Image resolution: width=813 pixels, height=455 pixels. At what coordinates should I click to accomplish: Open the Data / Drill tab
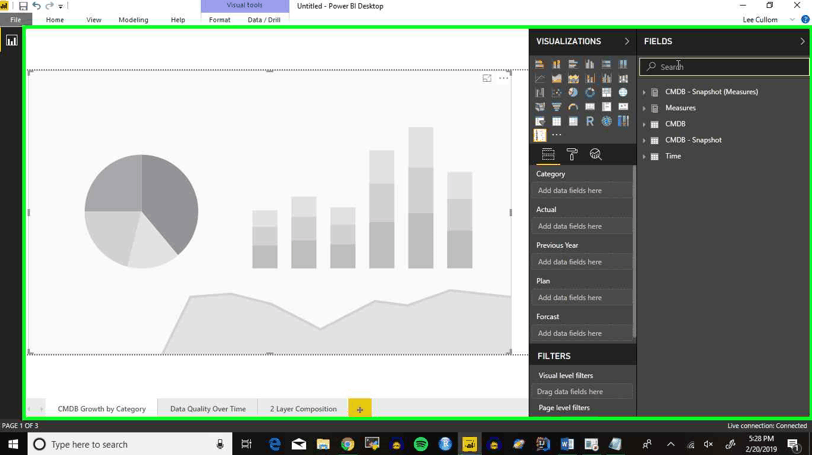[264, 20]
